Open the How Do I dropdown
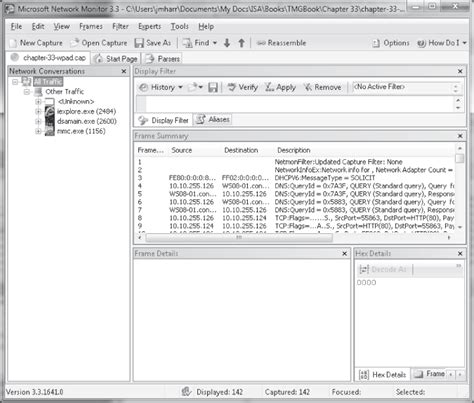This screenshot has width=474, height=403. pos(442,43)
